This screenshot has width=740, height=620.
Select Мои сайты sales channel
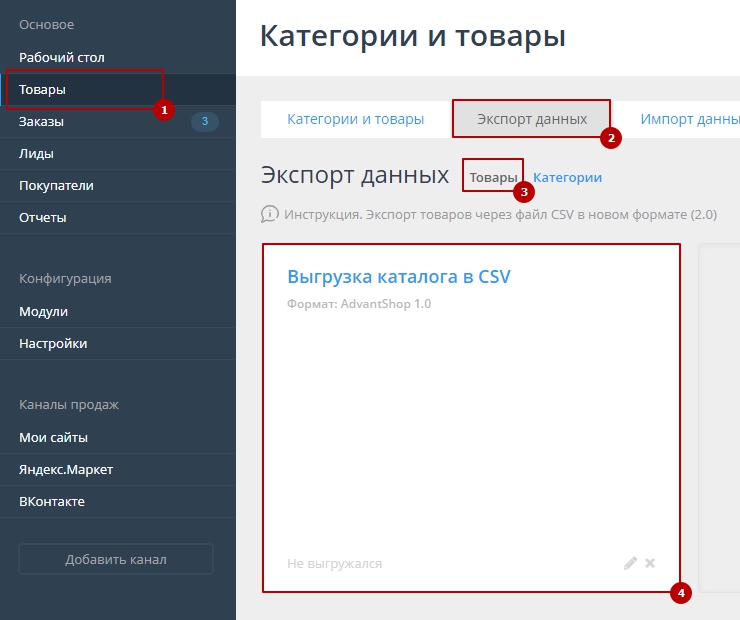(54, 437)
